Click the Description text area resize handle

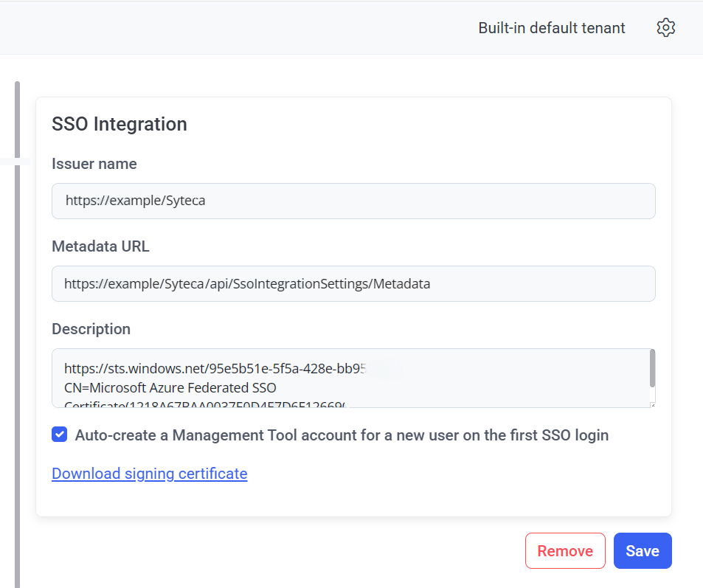click(x=652, y=404)
